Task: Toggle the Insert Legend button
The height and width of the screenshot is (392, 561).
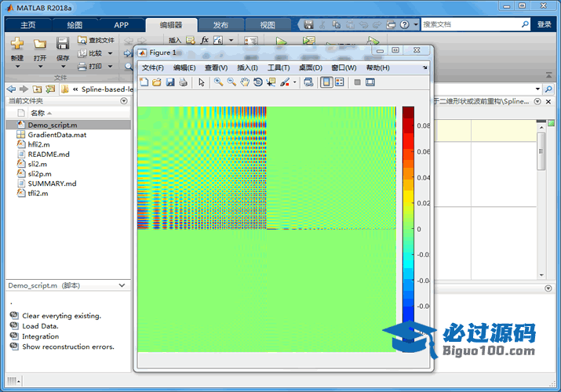Action: tap(339, 82)
